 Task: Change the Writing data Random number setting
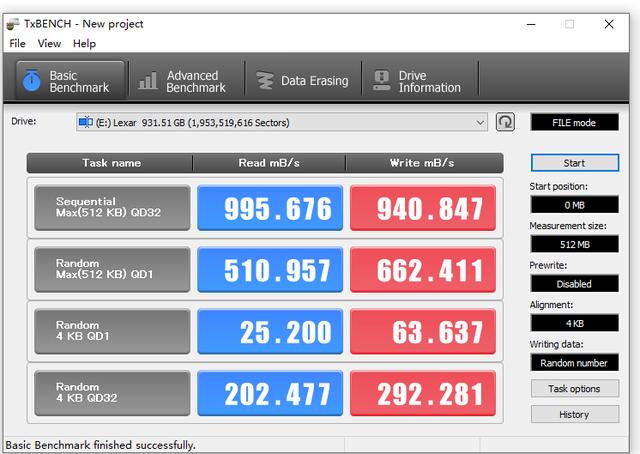[x=574, y=363]
